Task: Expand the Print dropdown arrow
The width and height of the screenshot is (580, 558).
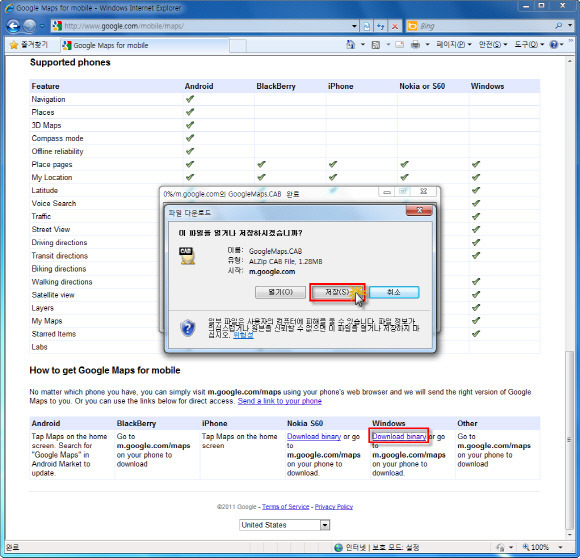Action: (427, 45)
